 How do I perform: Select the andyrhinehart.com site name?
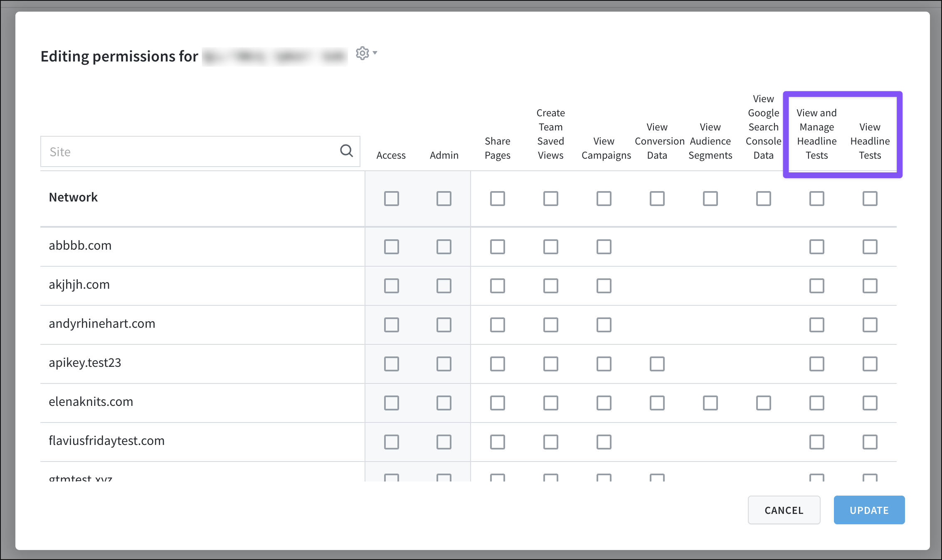(x=102, y=324)
